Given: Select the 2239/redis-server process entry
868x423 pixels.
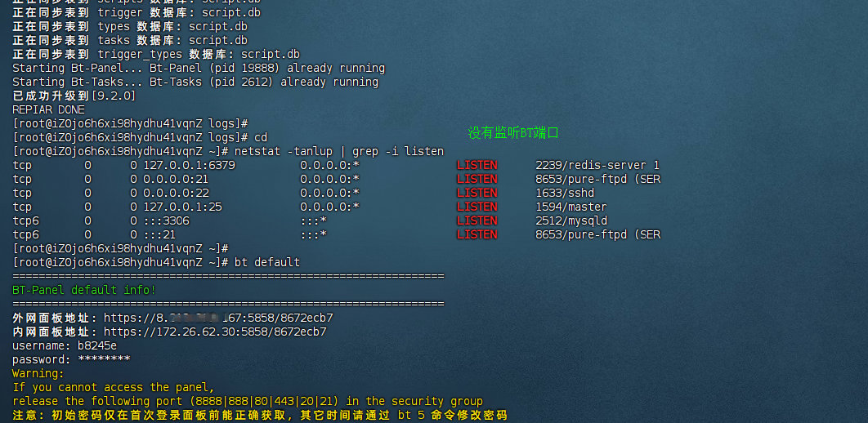Looking at the screenshot, I should pos(597,165).
